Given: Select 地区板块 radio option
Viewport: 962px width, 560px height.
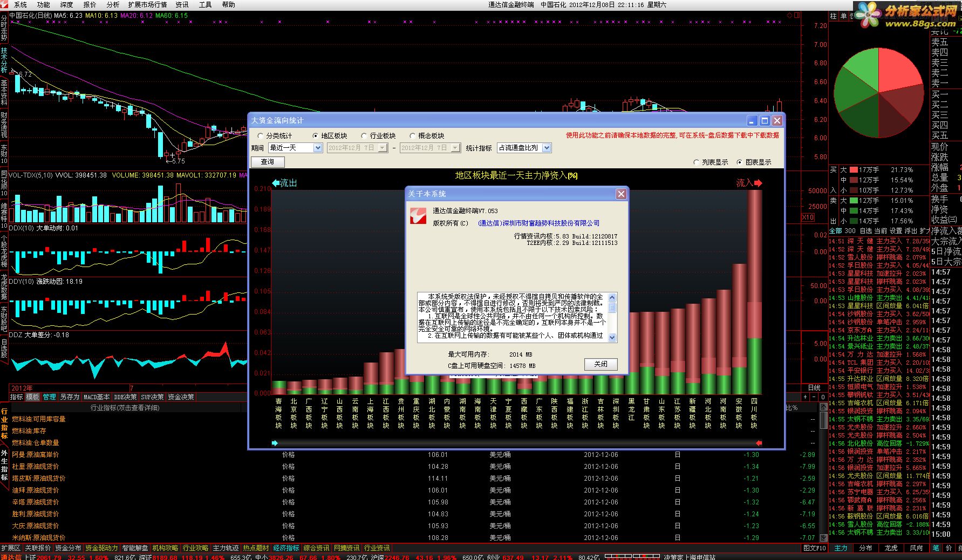Looking at the screenshot, I should pos(330,136).
